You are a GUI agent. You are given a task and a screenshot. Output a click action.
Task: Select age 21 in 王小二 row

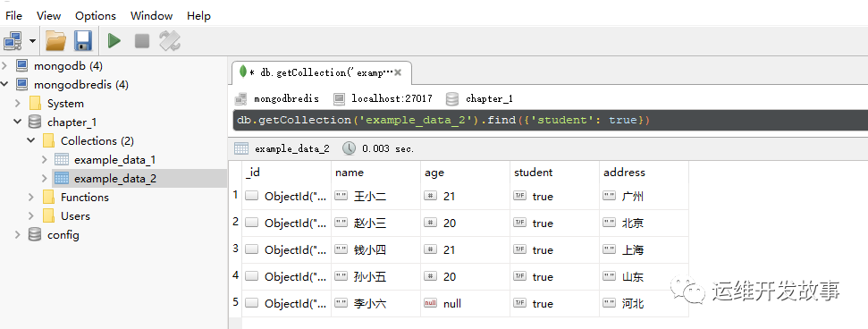click(x=466, y=196)
